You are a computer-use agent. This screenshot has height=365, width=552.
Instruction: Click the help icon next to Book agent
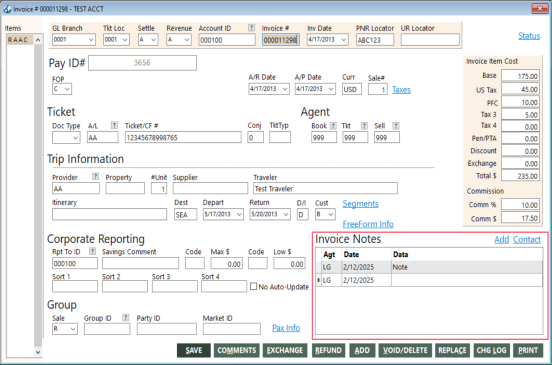[x=333, y=126]
